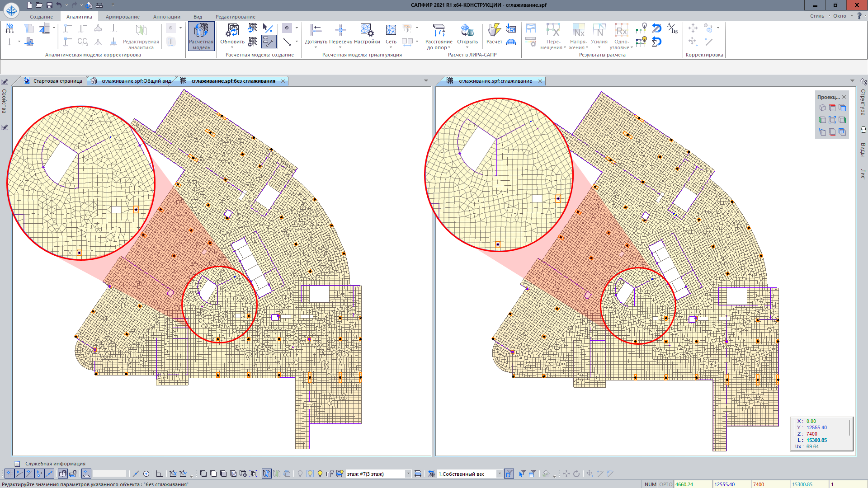The height and width of the screenshot is (488, 868).
Task: Switch to the Армирование ribbon tab
Action: 123,17
